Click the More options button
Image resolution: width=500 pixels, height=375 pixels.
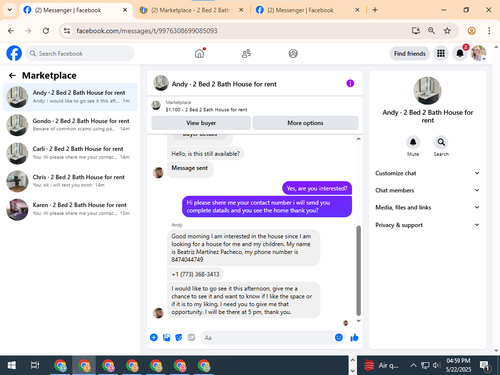[305, 123]
